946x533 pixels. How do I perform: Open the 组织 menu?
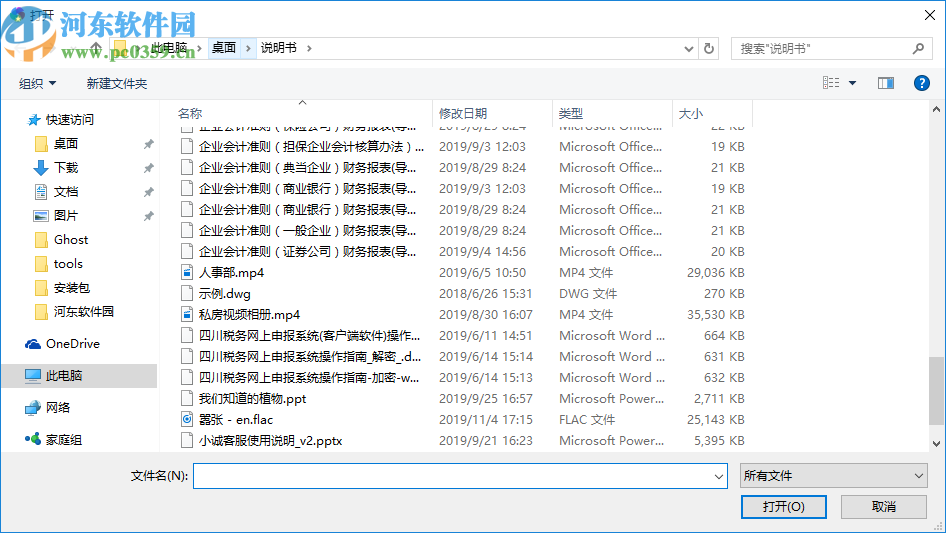pos(37,84)
